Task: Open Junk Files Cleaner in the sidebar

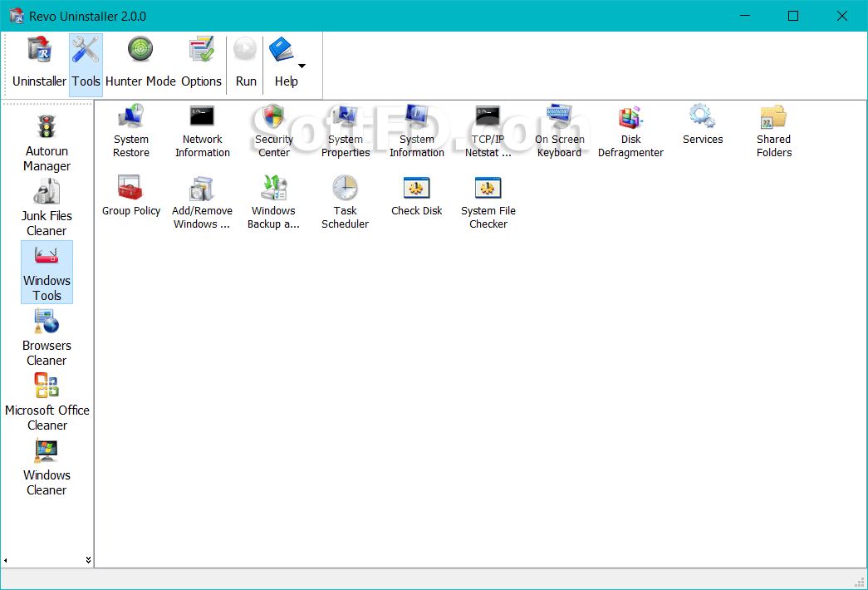Action: (x=47, y=209)
